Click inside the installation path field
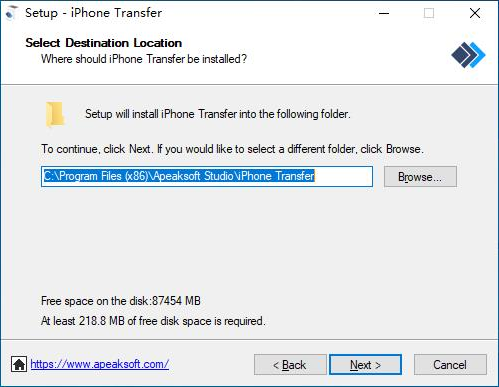The image size is (499, 387). pos(207,176)
